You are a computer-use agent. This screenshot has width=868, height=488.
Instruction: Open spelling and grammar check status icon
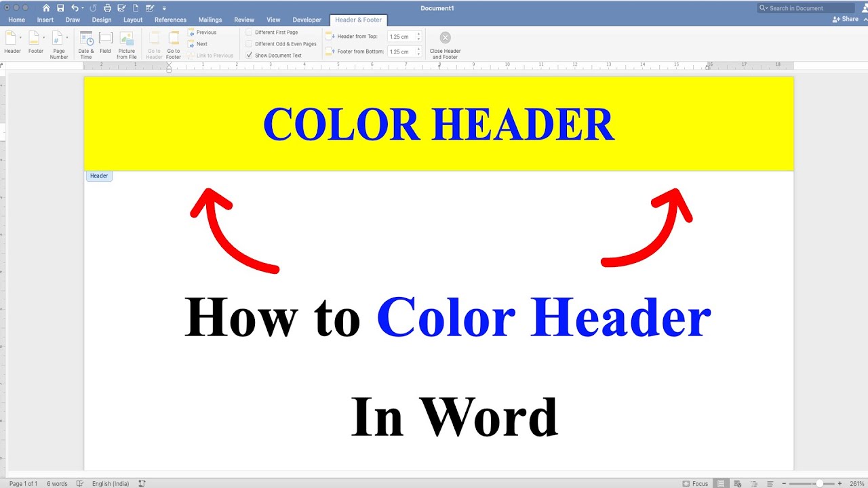pyautogui.click(x=80, y=483)
